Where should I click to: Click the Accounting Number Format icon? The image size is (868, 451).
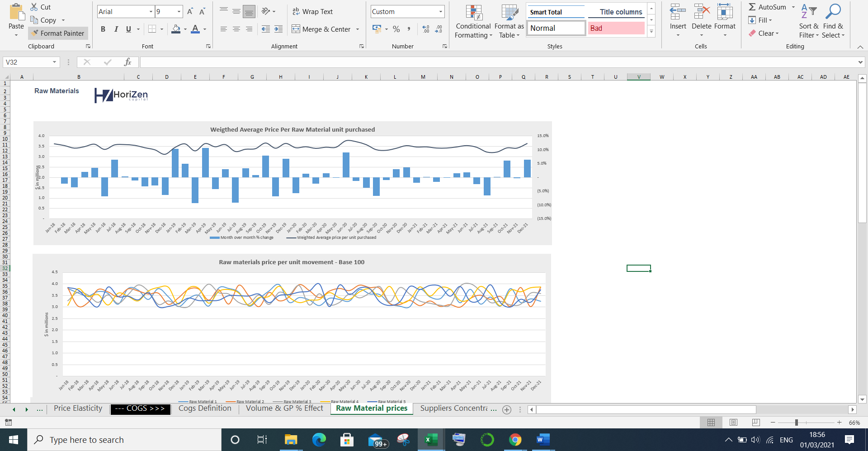coord(377,29)
